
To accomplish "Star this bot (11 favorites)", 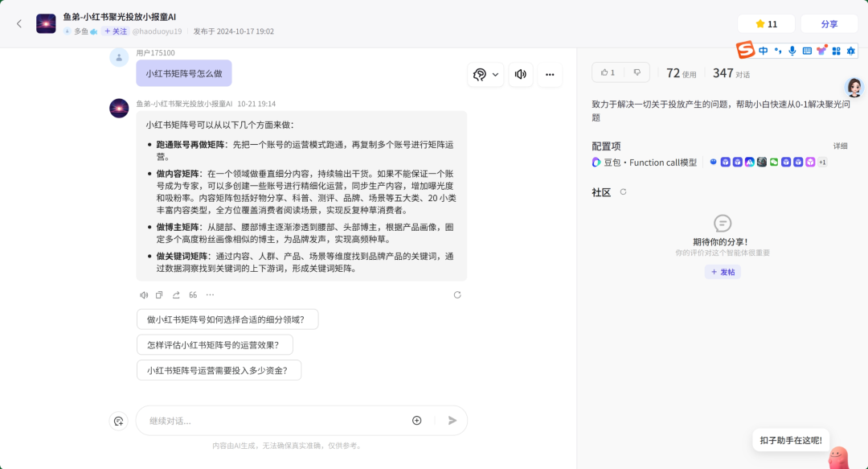I will click(766, 24).
